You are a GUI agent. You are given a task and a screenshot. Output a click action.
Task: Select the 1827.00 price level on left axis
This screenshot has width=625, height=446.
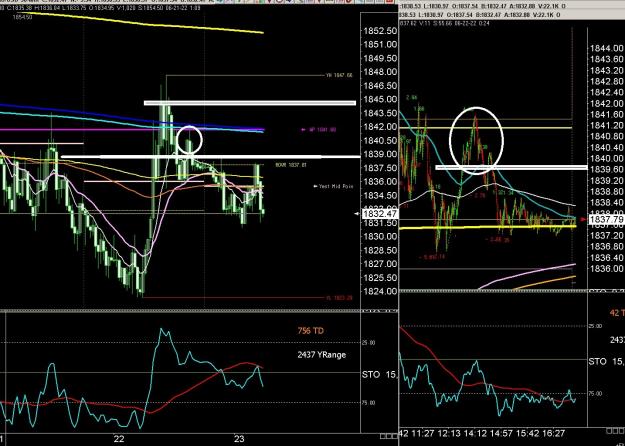point(380,264)
